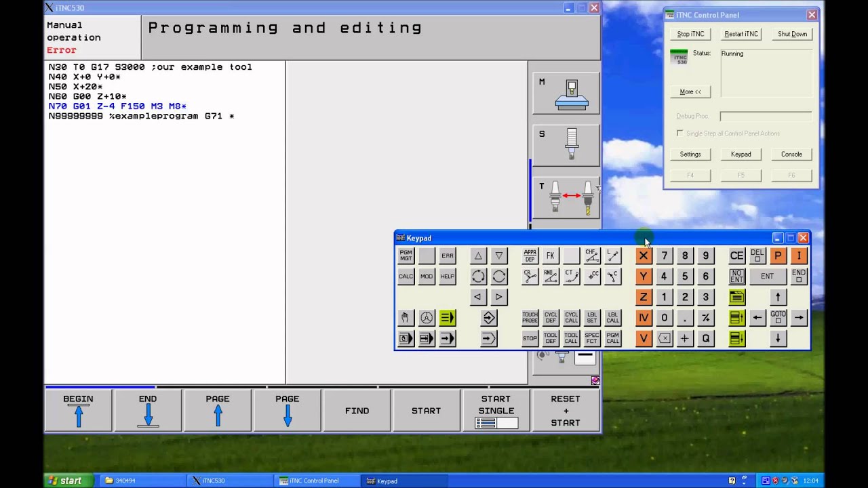Select the L straight line key
Image resolution: width=868 pixels, height=488 pixels.
(x=613, y=256)
